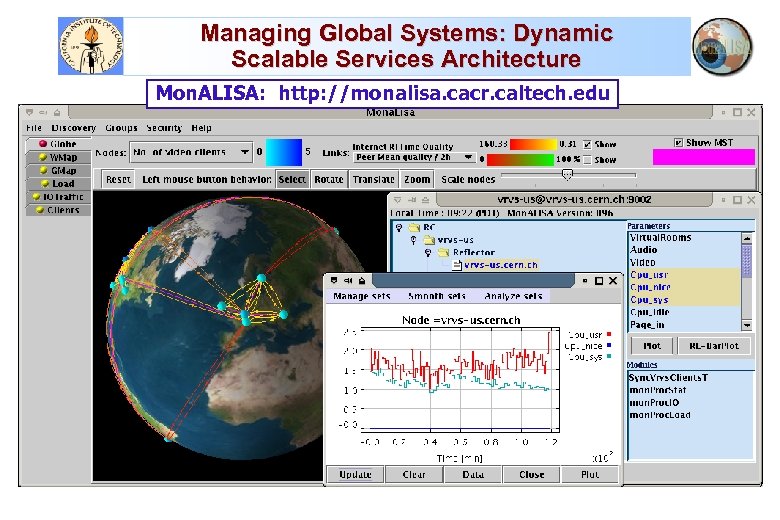Screen dimensions: 780x520
Task: Toggle the Show checkbox for Internet RTime Quality
Action: 587,144
